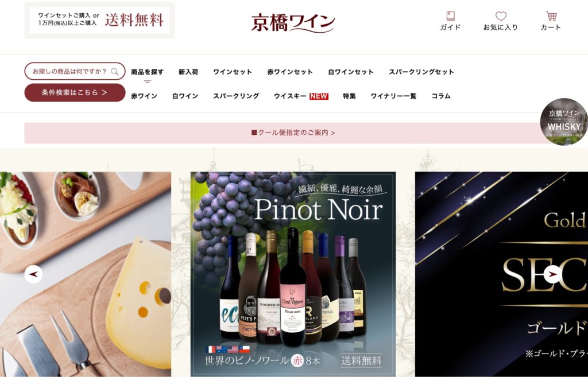
Task: Click the search magnifier icon
Action: [x=115, y=71]
